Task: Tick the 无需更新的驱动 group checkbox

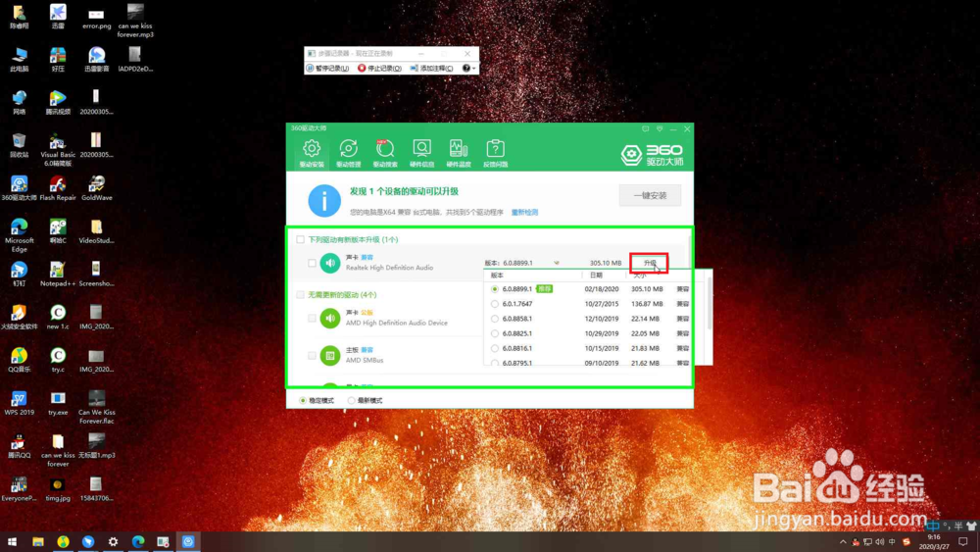Action: tap(301, 294)
